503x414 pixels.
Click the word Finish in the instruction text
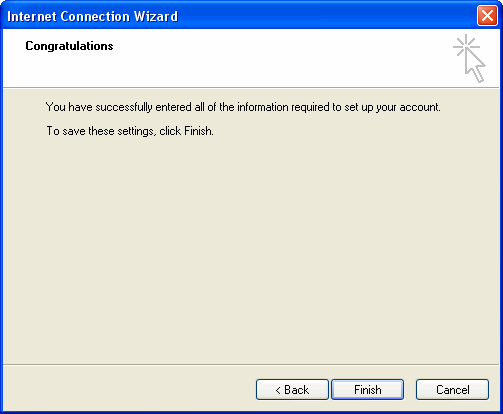pyautogui.click(x=199, y=131)
